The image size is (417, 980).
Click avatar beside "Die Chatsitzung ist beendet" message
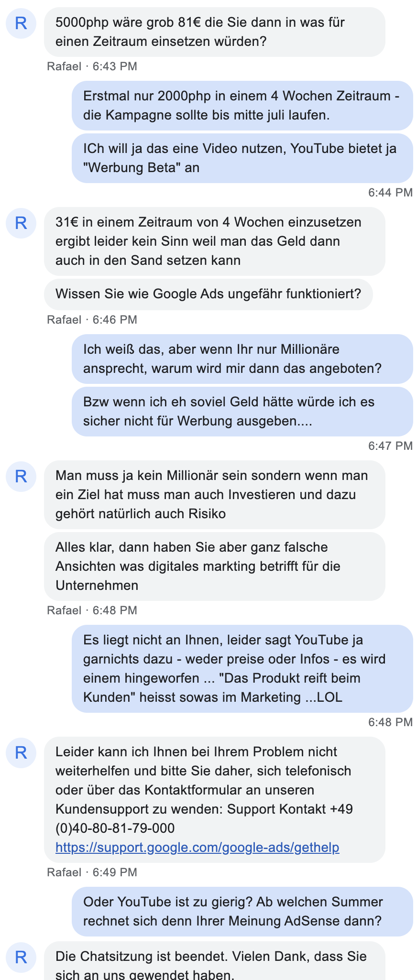click(x=21, y=957)
